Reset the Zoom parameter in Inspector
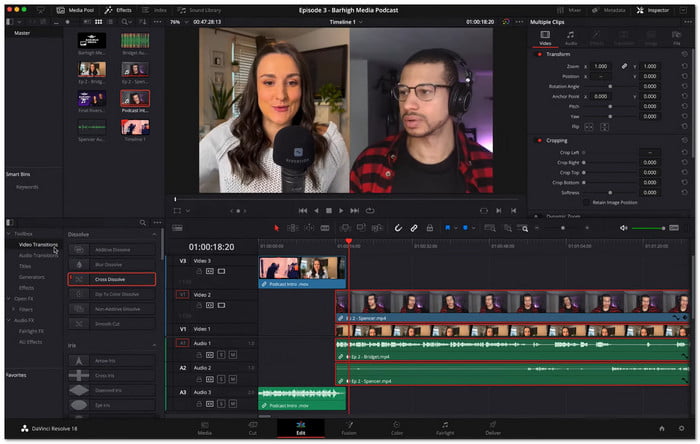 tap(684, 66)
